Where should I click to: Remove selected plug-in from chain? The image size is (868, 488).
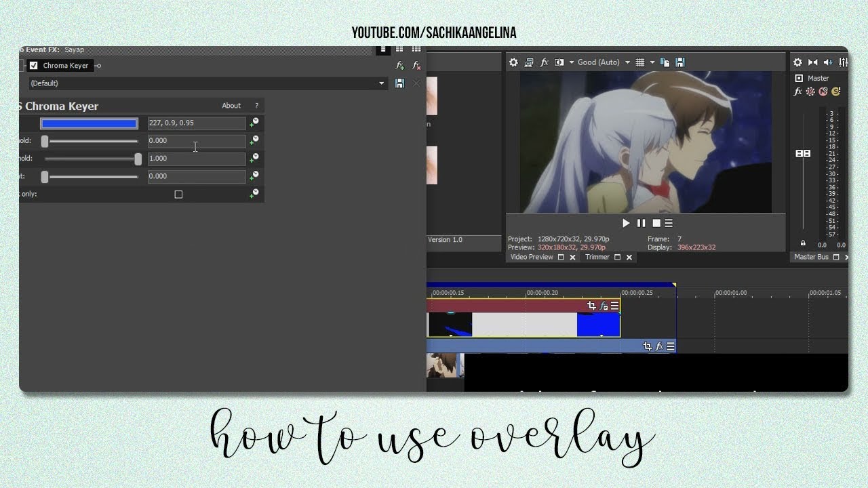[416, 66]
